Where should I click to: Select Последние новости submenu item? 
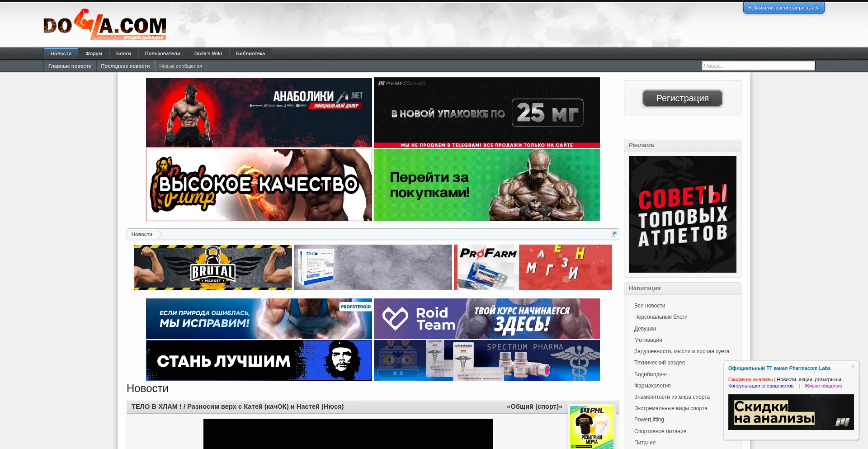[x=125, y=66]
